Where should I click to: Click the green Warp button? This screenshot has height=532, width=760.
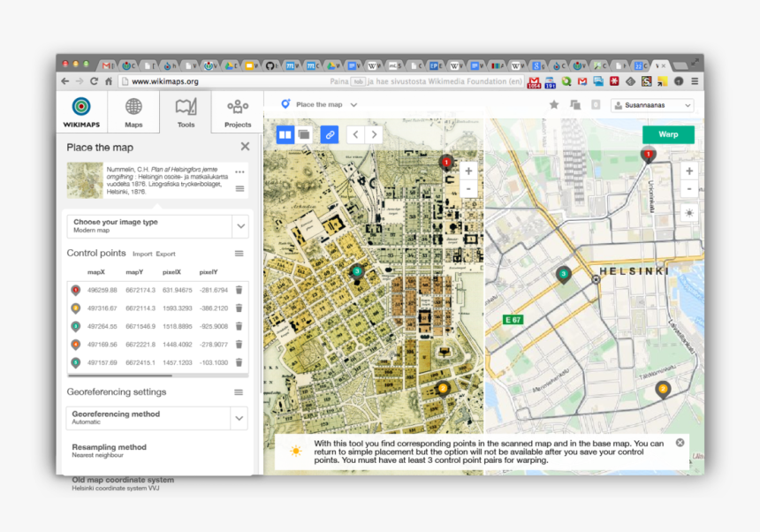coord(668,134)
